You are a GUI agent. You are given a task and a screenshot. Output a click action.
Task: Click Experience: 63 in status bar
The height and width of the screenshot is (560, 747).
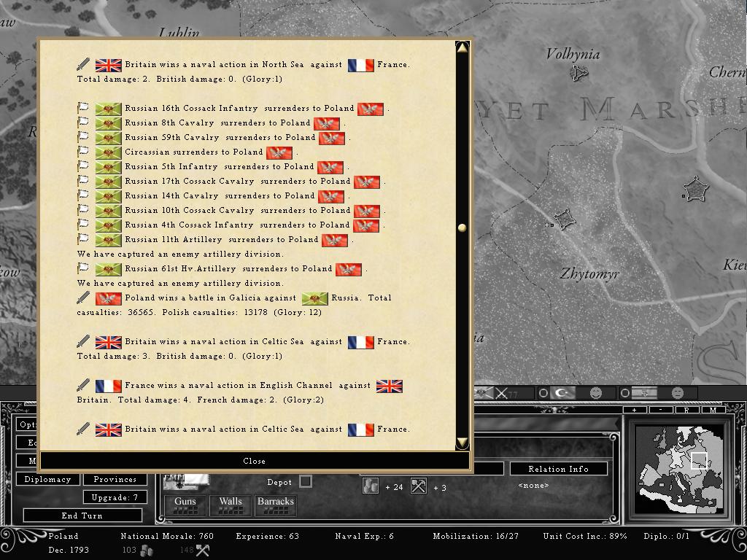click(x=267, y=536)
